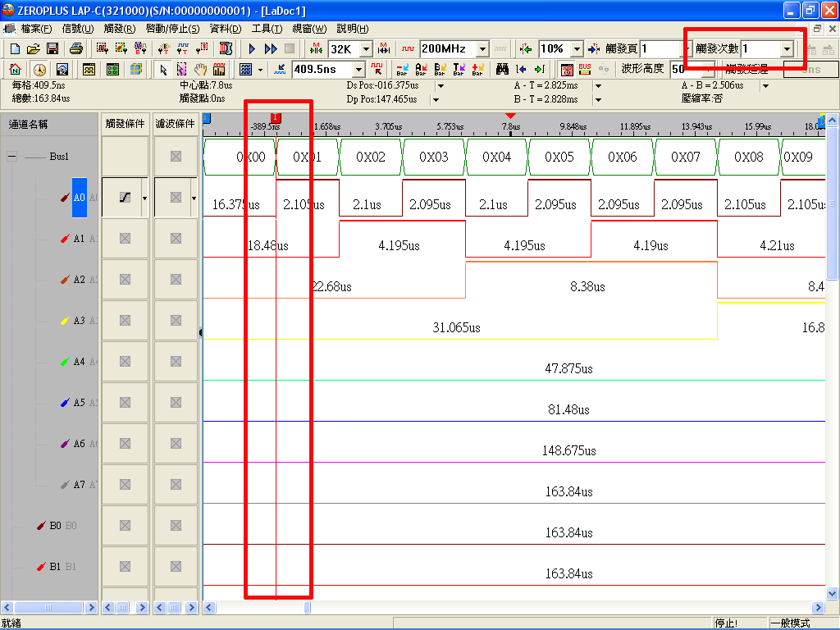840x630 pixels.
Task: Click the clock time-display icon
Action: click(x=39, y=70)
